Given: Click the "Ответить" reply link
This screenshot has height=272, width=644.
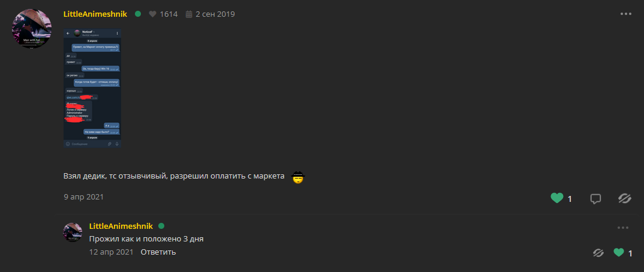Looking at the screenshot, I should [158, 252].
